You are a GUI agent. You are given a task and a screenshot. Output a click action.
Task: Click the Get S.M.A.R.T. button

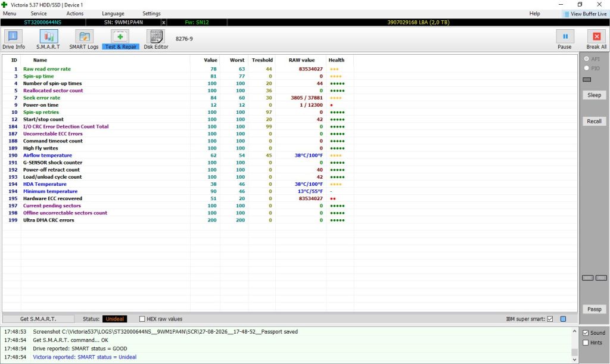[38, 319]
